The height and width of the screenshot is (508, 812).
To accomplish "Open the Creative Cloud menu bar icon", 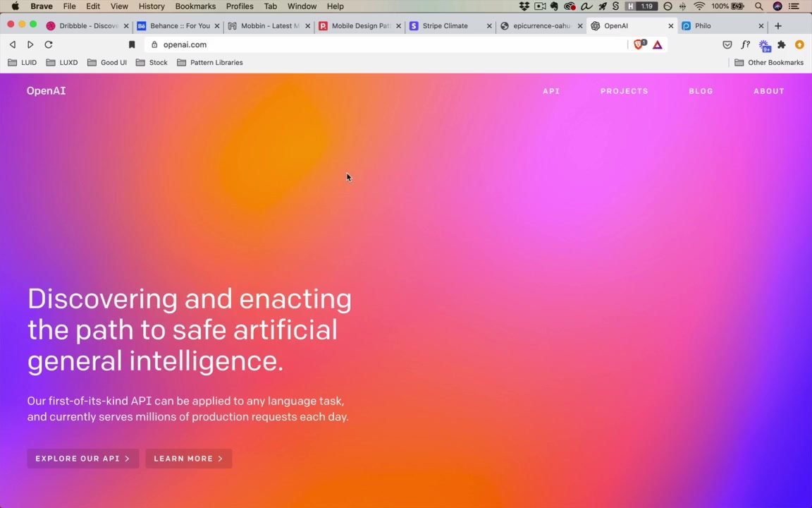I will [570, 6].
